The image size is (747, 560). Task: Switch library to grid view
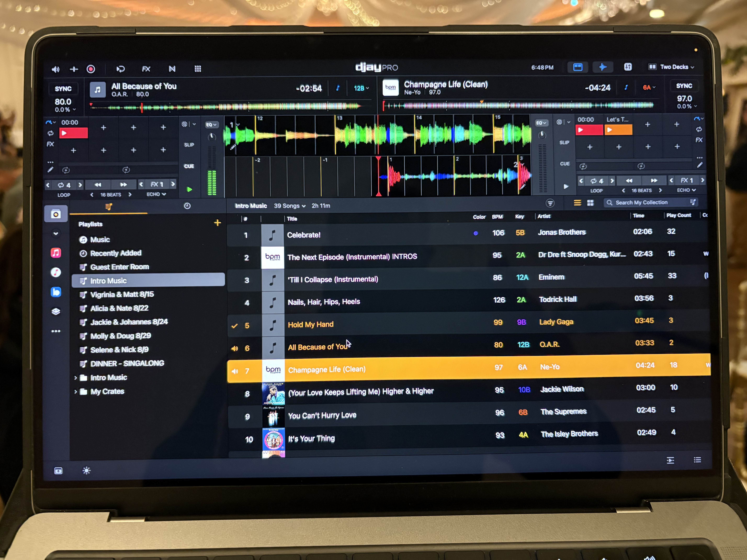[590, 203]
